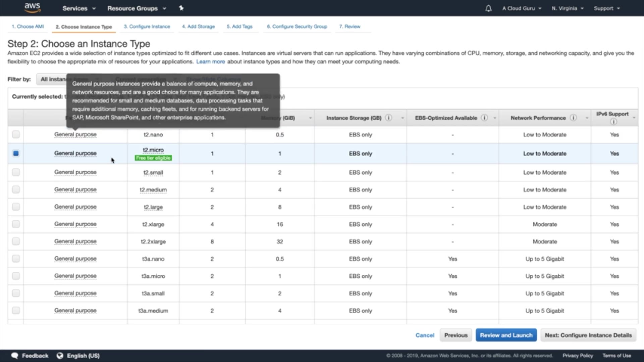Follow the Learn more link

click(210, 62)
